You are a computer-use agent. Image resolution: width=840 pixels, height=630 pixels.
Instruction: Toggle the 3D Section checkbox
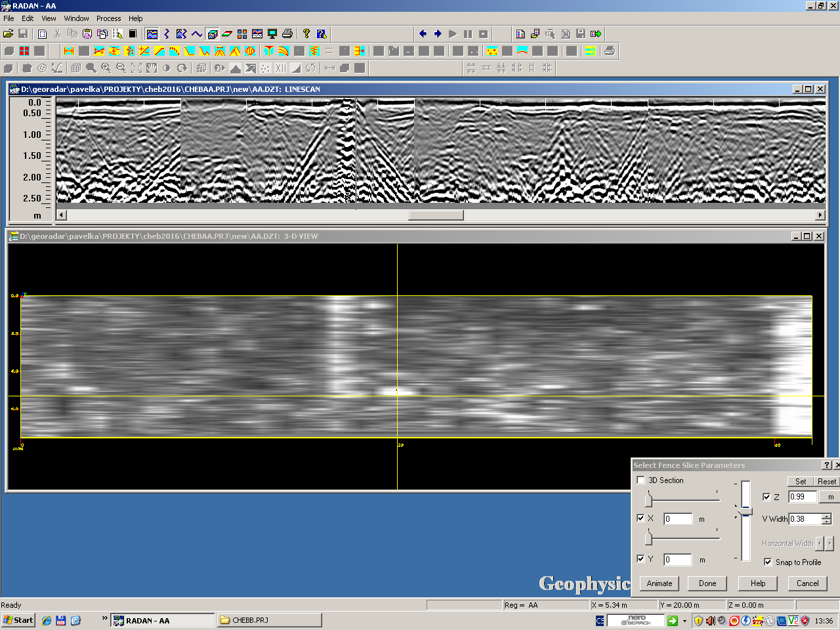tap(641, 480)
